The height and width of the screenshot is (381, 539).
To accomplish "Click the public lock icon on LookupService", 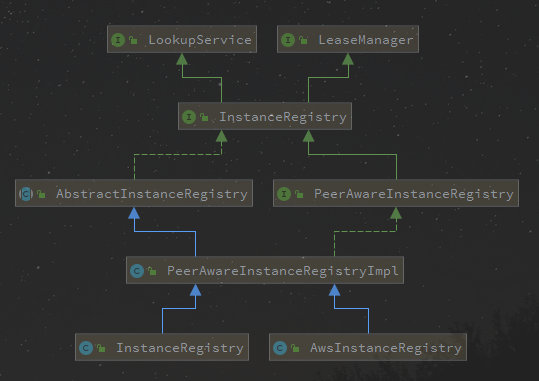I will (x=133, y=40).
